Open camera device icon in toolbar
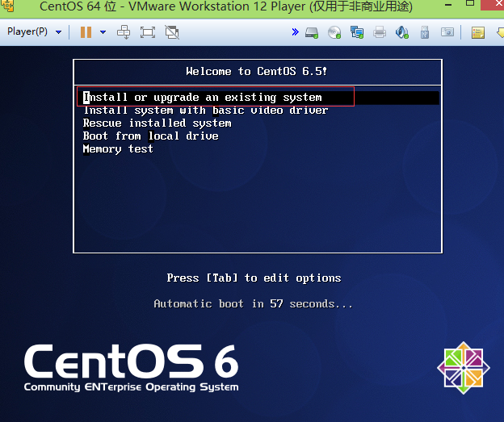 pos(447,32)
